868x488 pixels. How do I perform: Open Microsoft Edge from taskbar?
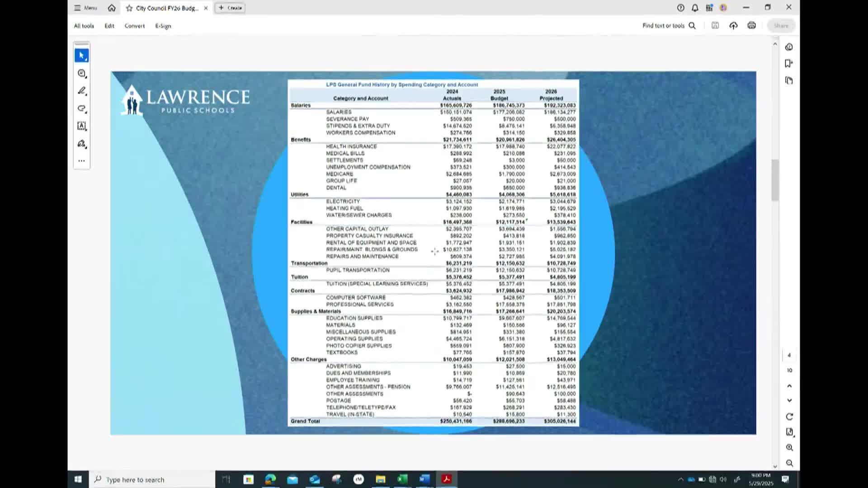pos(270,479)
